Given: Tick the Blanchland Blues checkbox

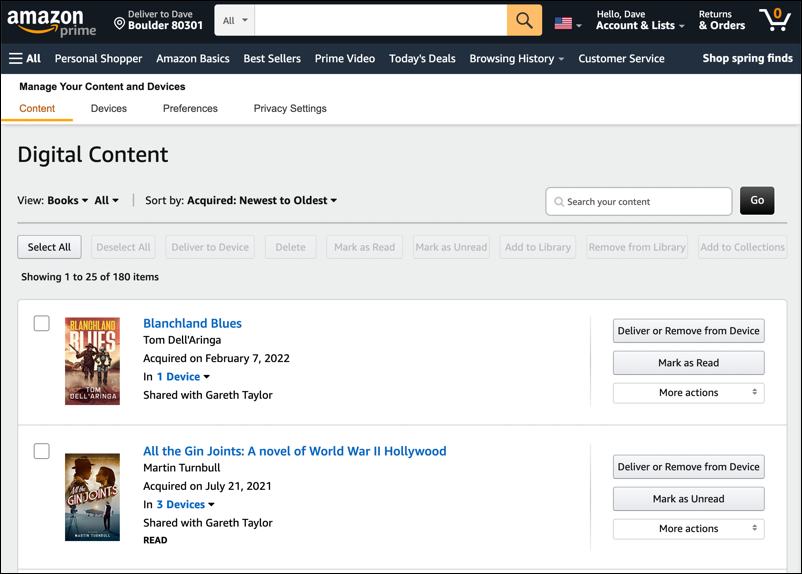Looking at the screenshot, I should pyautogui.click(x=41, y=323).
